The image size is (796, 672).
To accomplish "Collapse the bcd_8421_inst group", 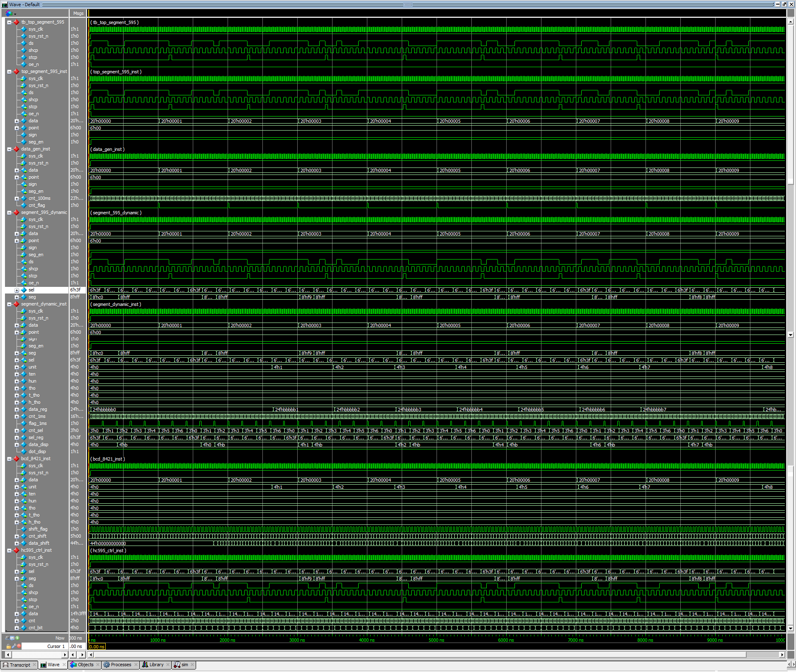I will (9, 459).
